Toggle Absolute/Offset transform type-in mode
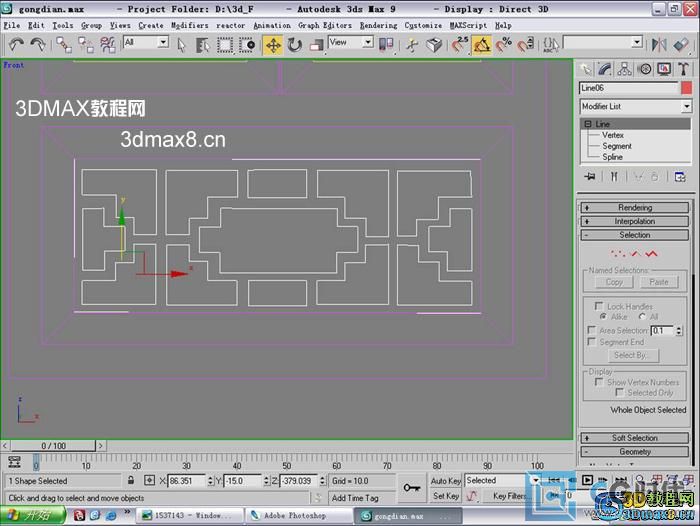 tap(150, 480)
